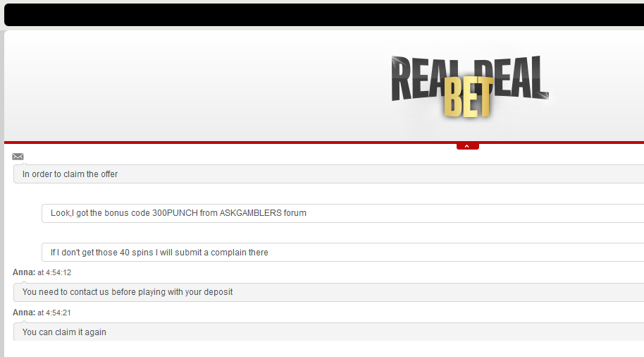Select message 'If I don't get those 40 spins'
The height and width of the screenshot is (357, 644).
(342, 252)
